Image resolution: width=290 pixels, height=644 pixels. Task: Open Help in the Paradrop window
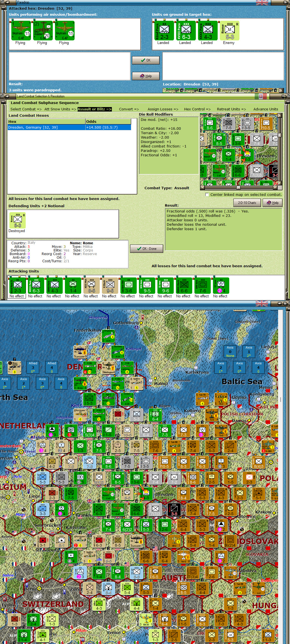tap(146, 76)
